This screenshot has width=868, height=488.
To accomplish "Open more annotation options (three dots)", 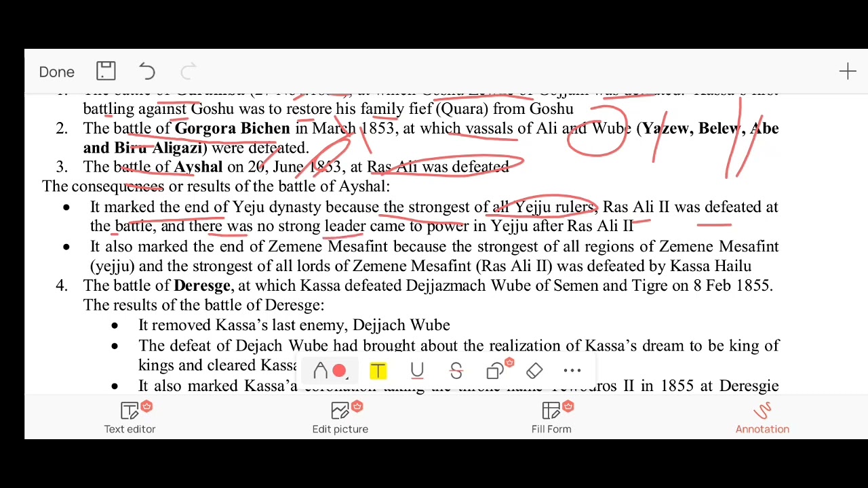I will pyautogui.click(x=572, y=371).
